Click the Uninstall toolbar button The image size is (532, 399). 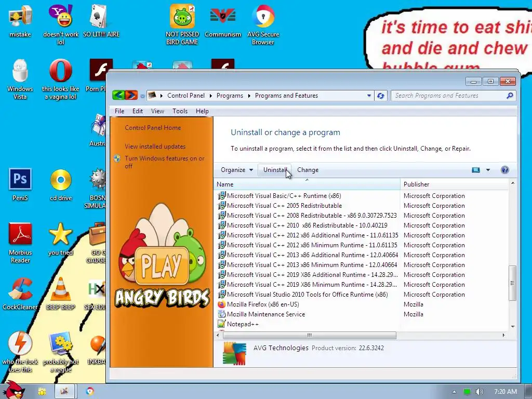(x=275, y=170)
